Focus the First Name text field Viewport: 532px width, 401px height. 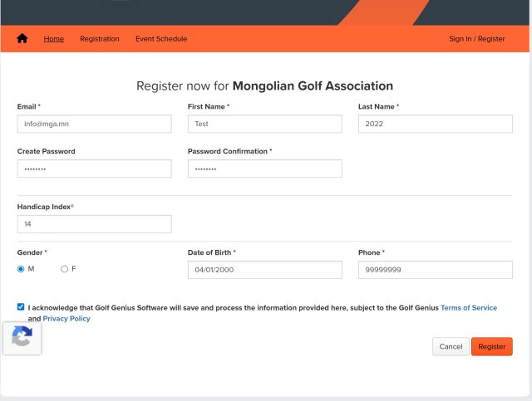coord(264,124)
